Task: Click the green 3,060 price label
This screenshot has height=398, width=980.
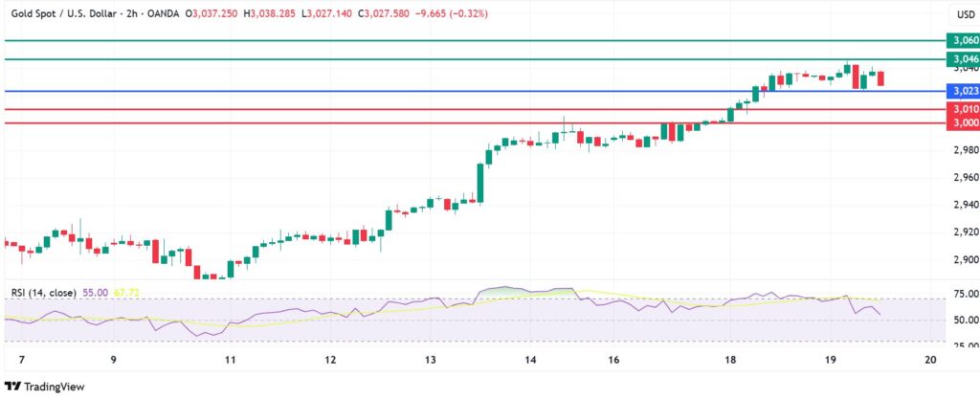Action: click(x=963, y=40)
